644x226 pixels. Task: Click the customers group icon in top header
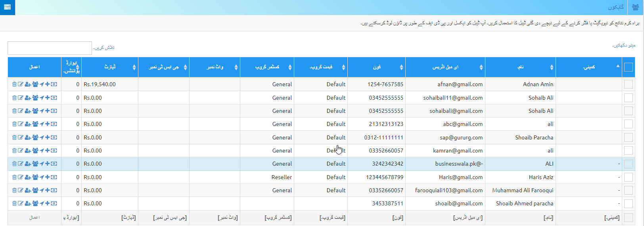[635, 7]
